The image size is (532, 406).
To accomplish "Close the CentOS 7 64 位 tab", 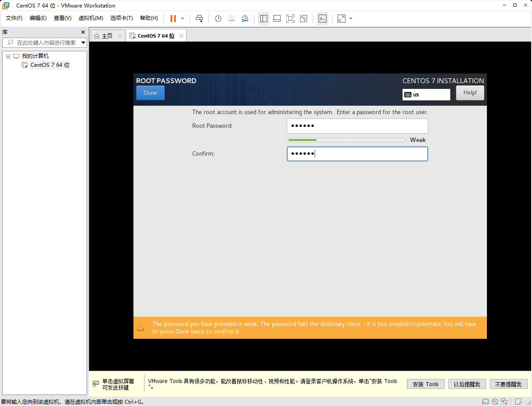I will click(x=181, y=36).
